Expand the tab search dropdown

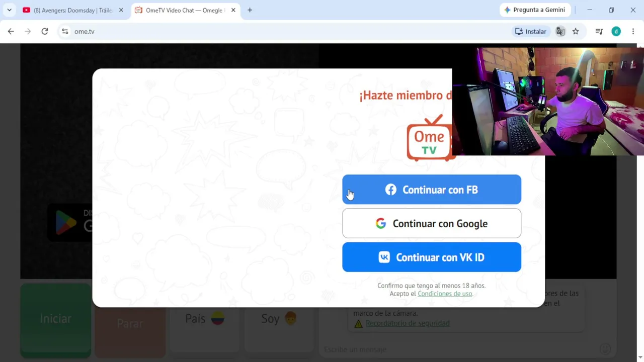click(x=9, y=10)
